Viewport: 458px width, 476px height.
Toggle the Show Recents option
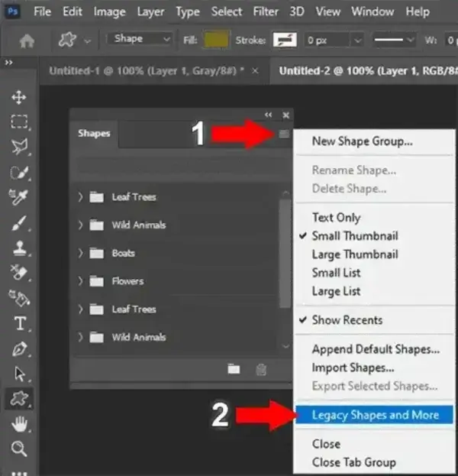coord(347,320)
